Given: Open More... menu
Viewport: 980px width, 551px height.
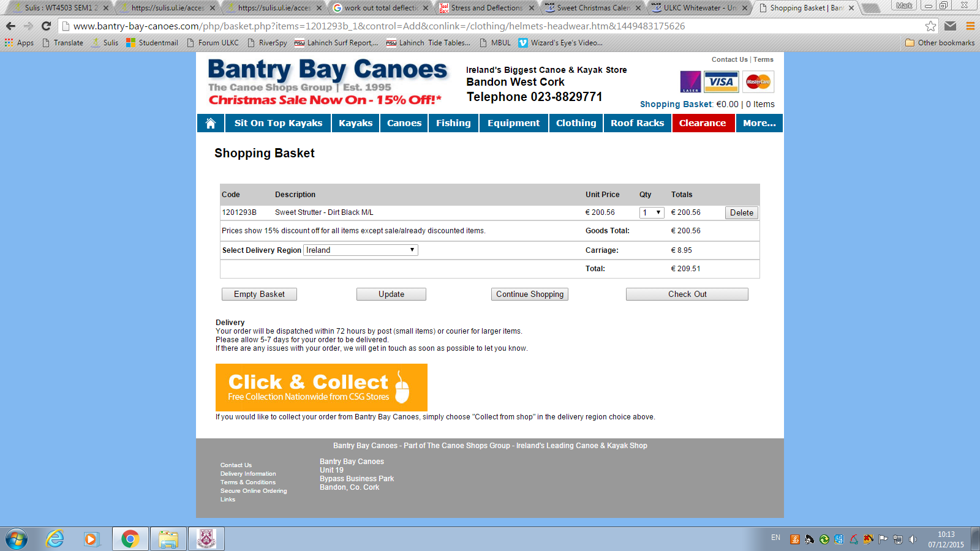Looking at the screenshot, I should 759,123.
